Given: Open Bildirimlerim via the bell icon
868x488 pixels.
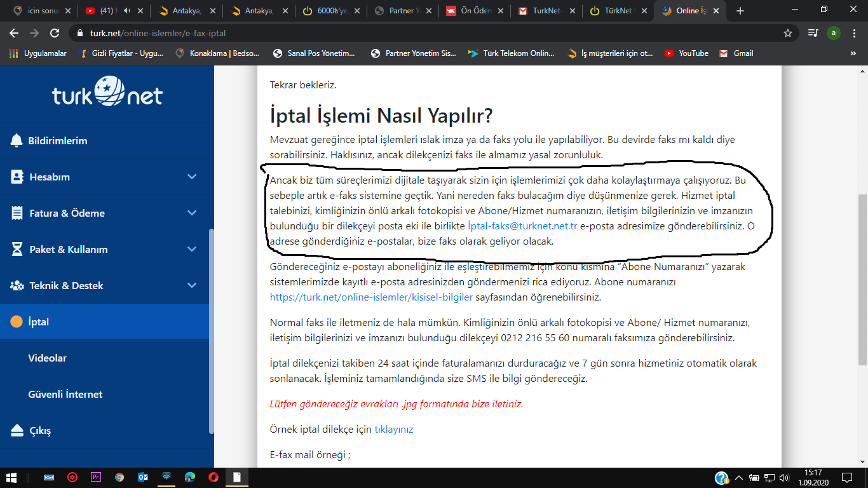Looking at the screenshot, I should [x=15, y=140].
